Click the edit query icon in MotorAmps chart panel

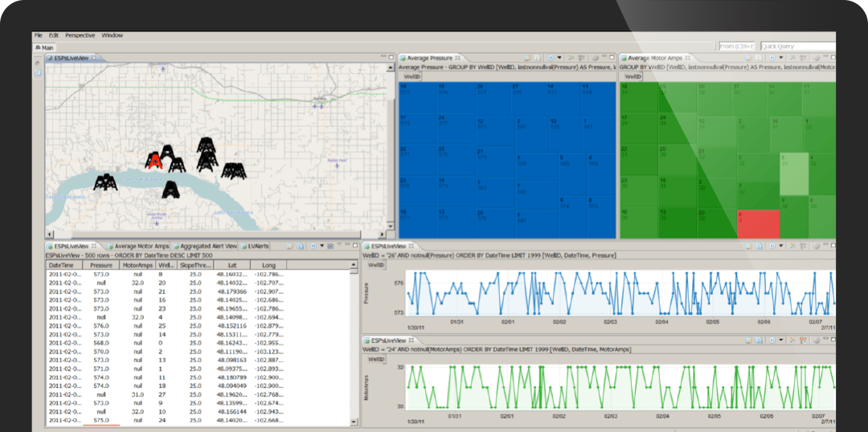pyautogui.click(x=749, y=340)
